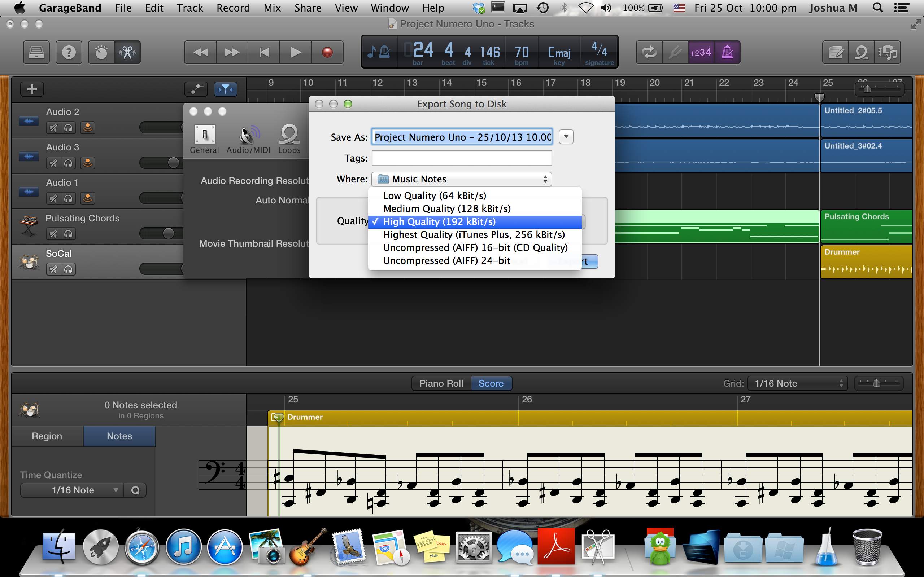Open the Quick Help question-mark button
Viewport: 924px width, 577px height.
pyautogui.click(x=69, y=52)
